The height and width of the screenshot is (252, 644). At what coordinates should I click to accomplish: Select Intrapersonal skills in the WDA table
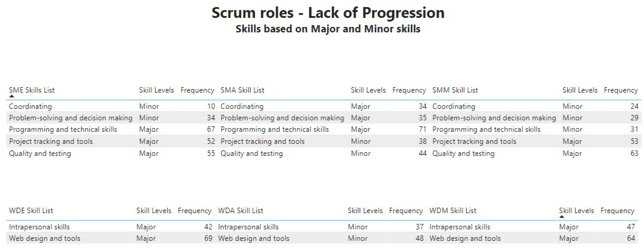click(248, 227)
